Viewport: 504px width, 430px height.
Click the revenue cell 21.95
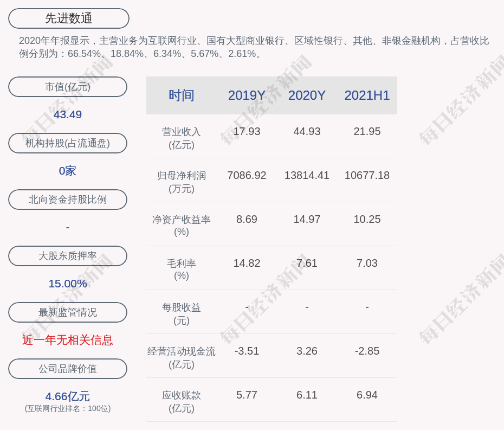(367, 132)
